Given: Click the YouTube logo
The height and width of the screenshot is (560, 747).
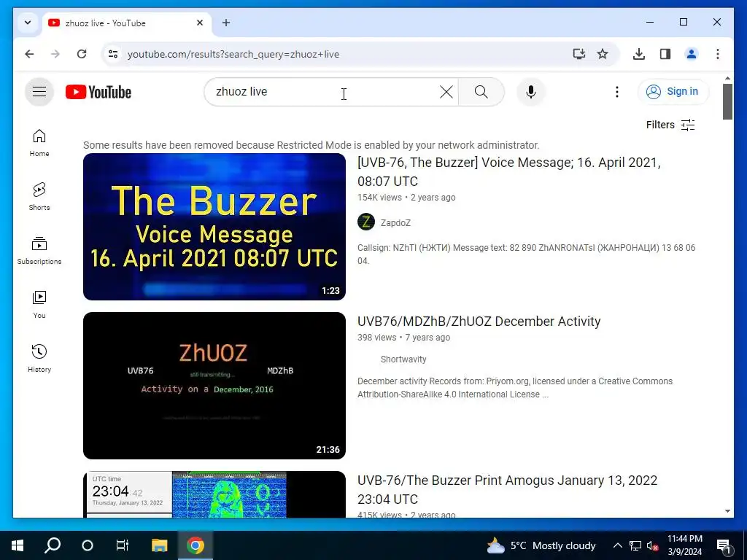Looking at the screenshot, I should [x=98, y=92].
